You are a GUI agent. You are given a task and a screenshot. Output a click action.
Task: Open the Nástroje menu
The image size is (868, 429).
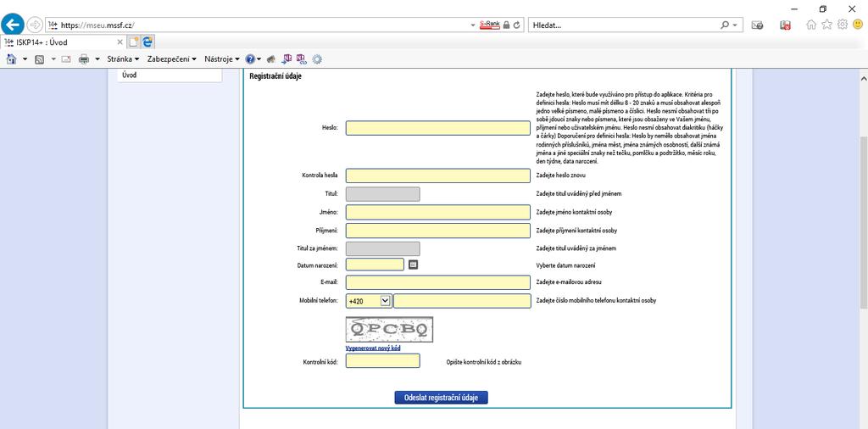(222, 58)
